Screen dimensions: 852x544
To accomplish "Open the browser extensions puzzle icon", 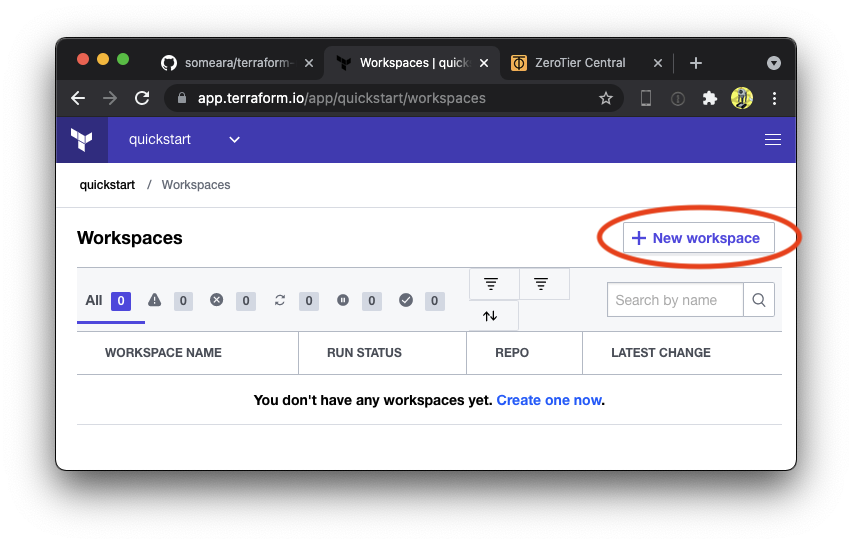I will 710,98.
